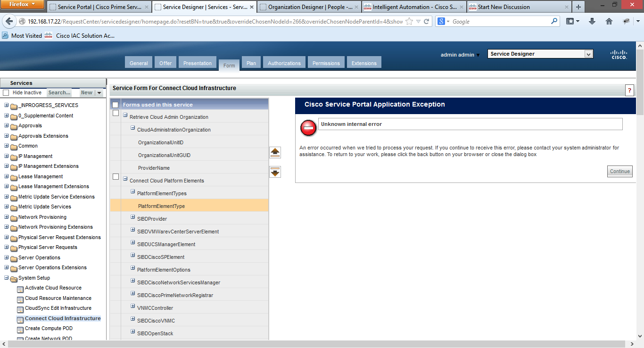The image size is (644, 348).
Task: Click the help question mark icon
Action: [629, 91]
